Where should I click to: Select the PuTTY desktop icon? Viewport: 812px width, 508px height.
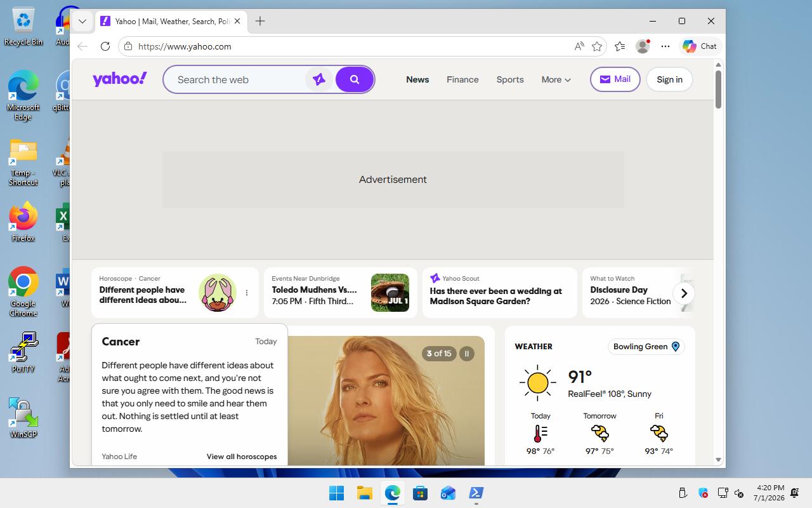pyautogui.click(x=23, y=352)
